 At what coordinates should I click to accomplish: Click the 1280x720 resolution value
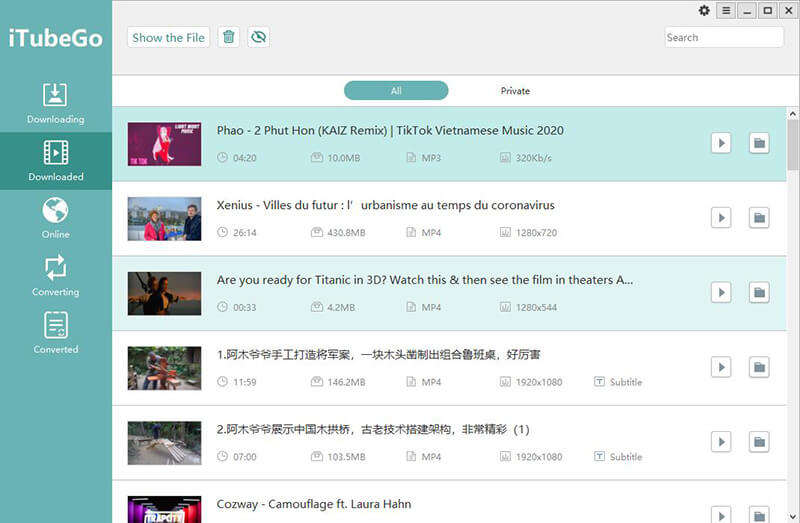coord(536,233)
